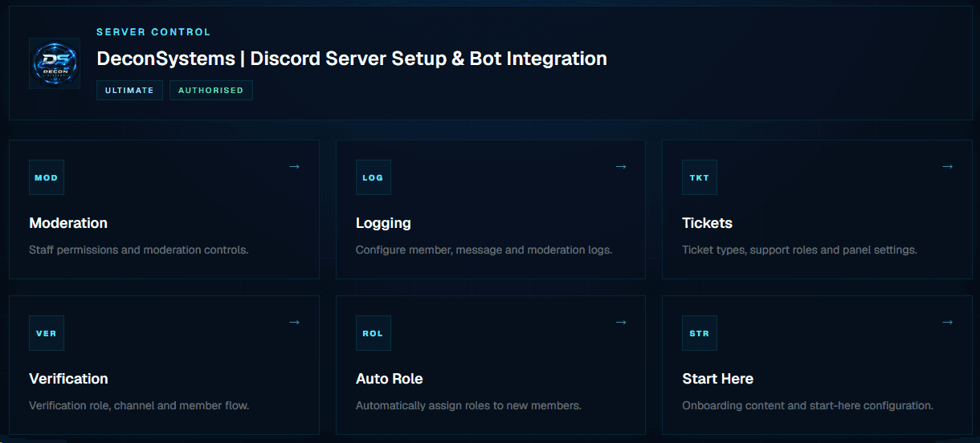Screen dimensions: 980x443
Task: Click the arrow on the Logging card
Action: (x=621, y=166)
